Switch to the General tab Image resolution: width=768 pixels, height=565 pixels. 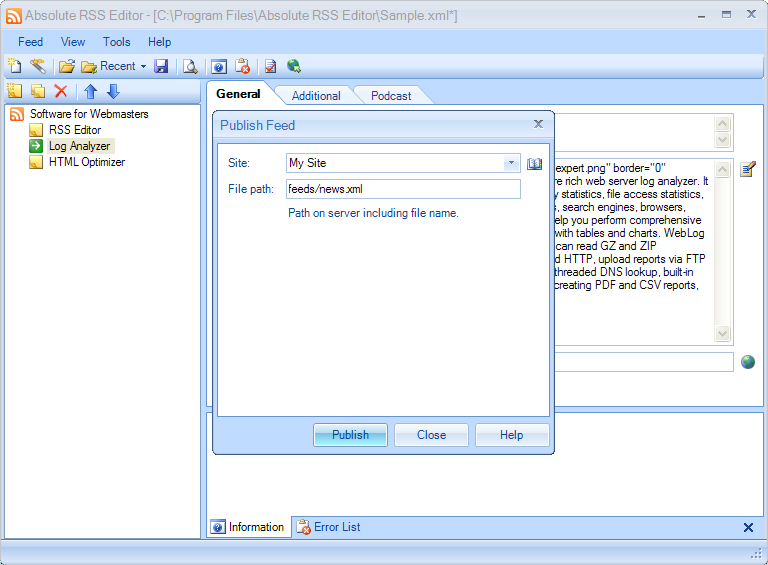(x=238, y=94)
